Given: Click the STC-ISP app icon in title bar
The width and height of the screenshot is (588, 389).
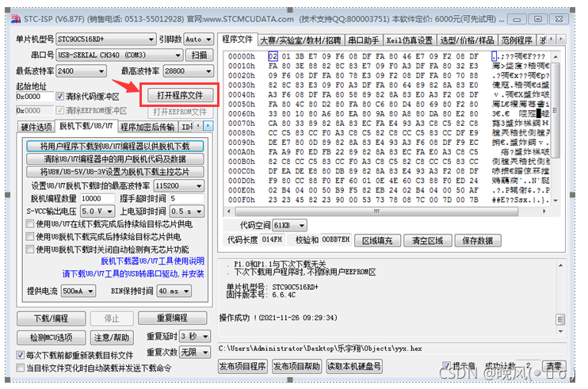Looking at the screenshot, I should (15, 19).
